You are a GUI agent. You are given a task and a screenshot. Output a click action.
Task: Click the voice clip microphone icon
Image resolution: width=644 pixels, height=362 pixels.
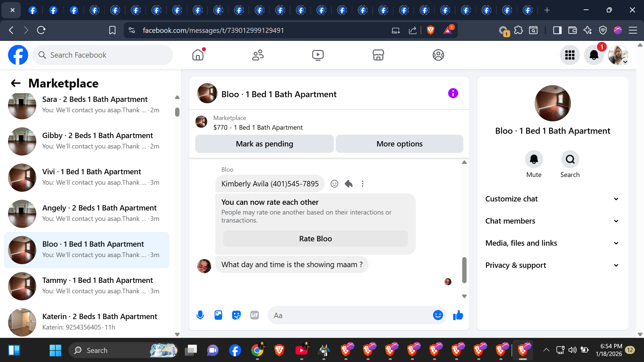point(200,315)
